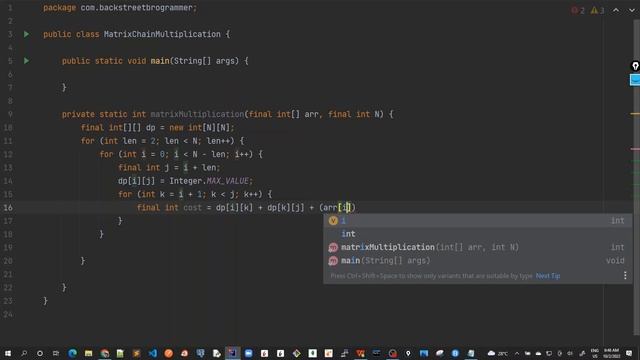Click the red error stripe mark in the error stripe

(635, 149)
